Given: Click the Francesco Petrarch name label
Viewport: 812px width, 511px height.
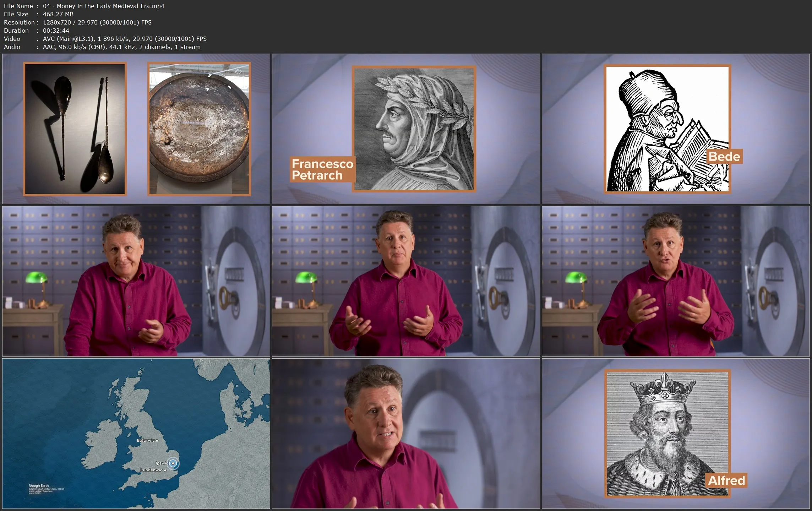Looking at the screenshot, I should [322, 169].
